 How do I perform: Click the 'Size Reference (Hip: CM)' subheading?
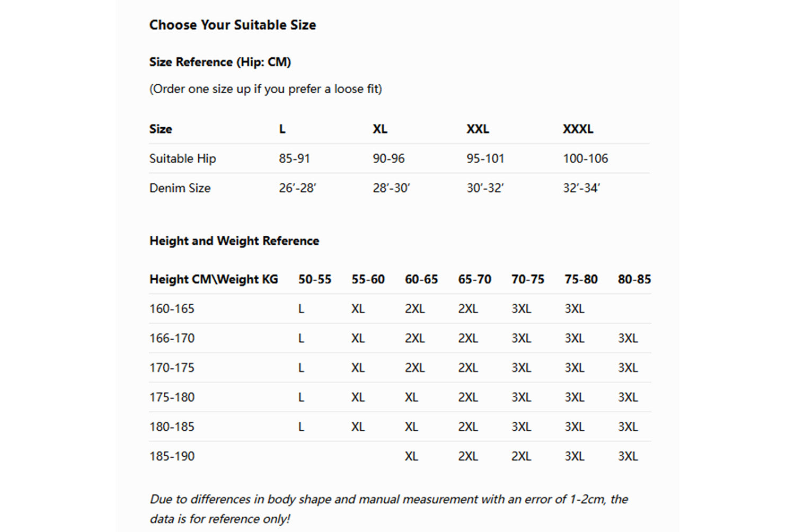pyautogui.click(x=220, y=62)
